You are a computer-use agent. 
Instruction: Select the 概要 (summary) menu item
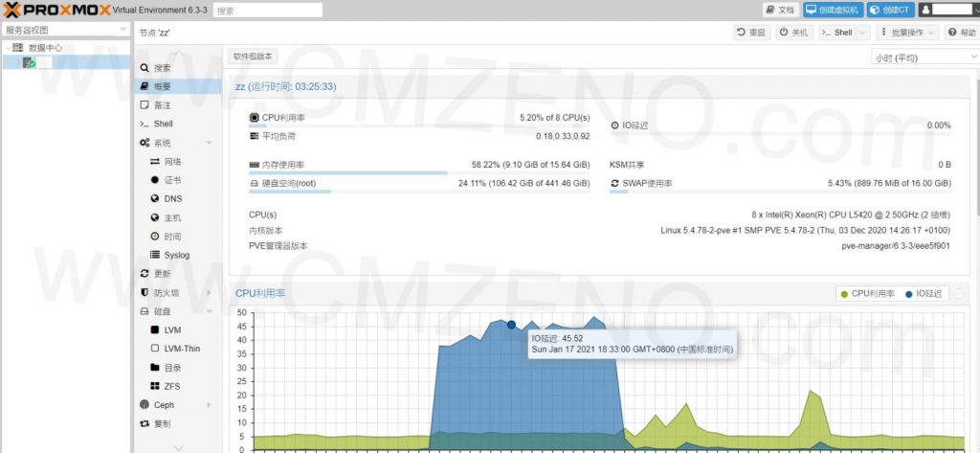162,86
